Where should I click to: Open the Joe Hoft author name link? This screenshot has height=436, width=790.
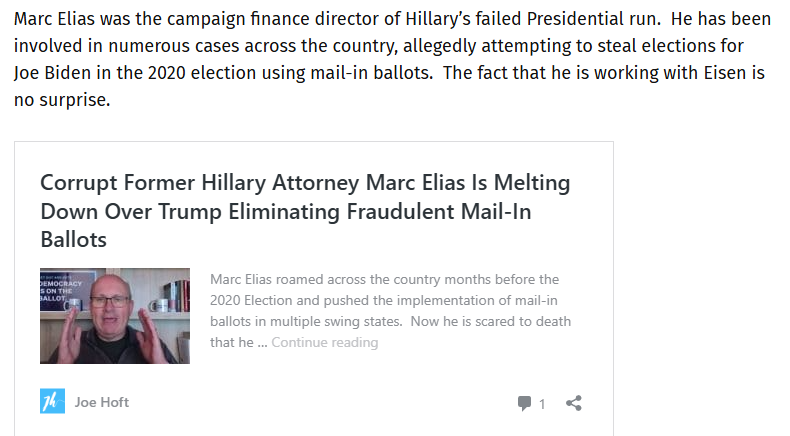tap(101, 402)
